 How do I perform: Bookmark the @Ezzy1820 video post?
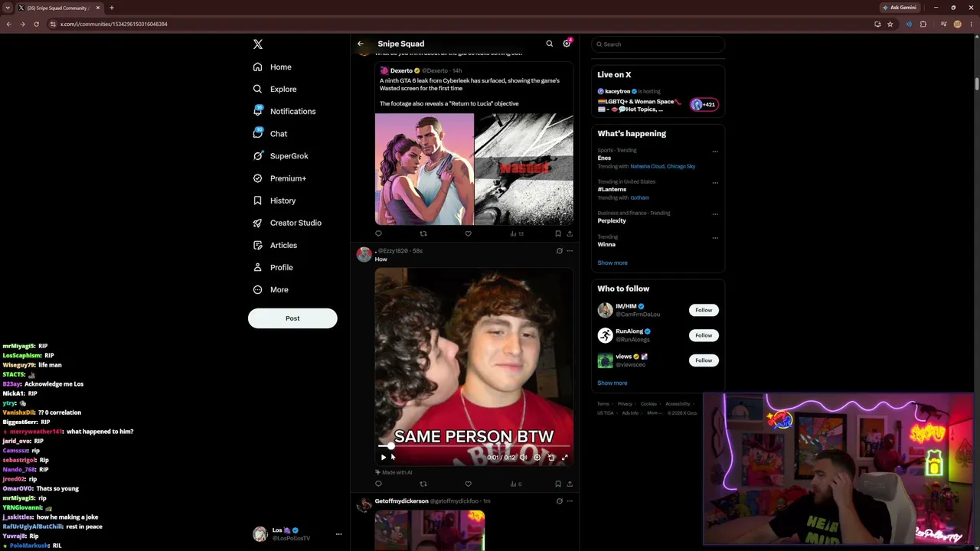tap(557, 484)
